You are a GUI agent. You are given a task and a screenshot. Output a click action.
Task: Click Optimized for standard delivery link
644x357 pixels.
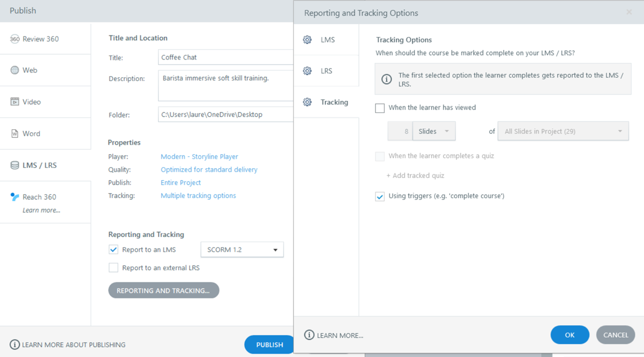tap(209, 169)
